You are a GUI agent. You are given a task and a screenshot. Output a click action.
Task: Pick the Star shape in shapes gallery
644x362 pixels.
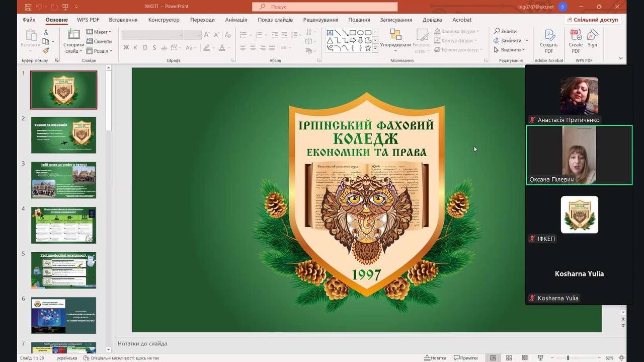[368, 48]
